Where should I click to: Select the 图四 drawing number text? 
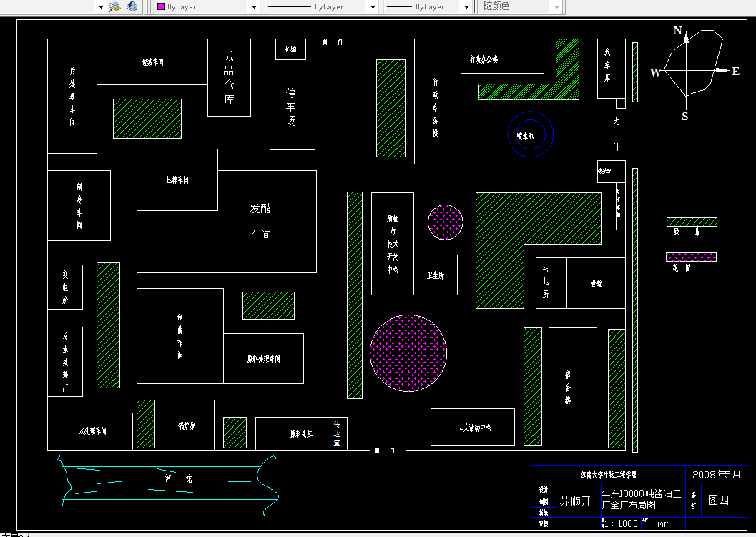click(718, 500)
